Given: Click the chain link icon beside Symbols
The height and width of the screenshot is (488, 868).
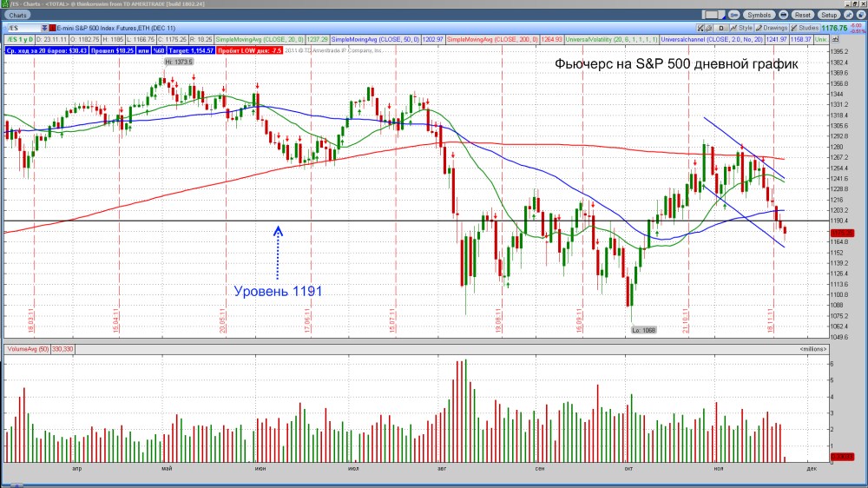Looking at the screenshot, I should tap(734, 15).
